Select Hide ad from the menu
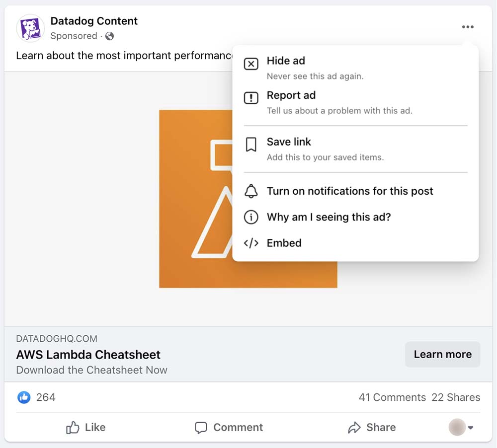Viewport: 497px width, 448px height. click(356, 68)
